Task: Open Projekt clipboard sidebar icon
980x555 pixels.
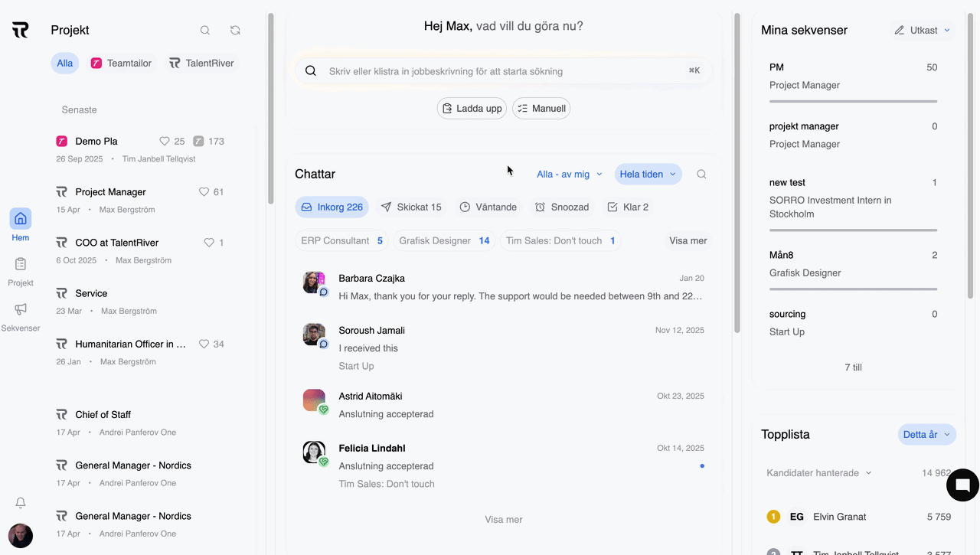Action: tap(21, 264)
